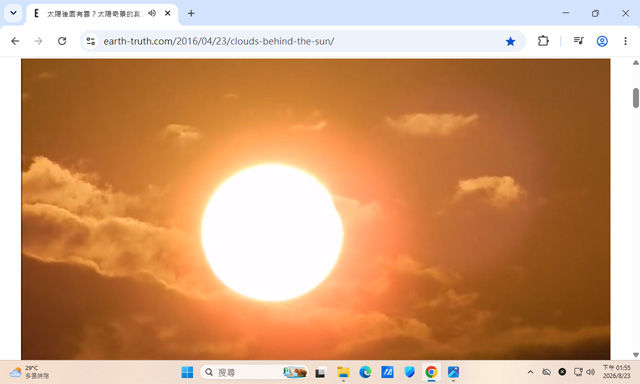This screenshot has width=640, height=384.
Task: Mute the tab's audio speaker icon
Action: click(x=152, y=13)
